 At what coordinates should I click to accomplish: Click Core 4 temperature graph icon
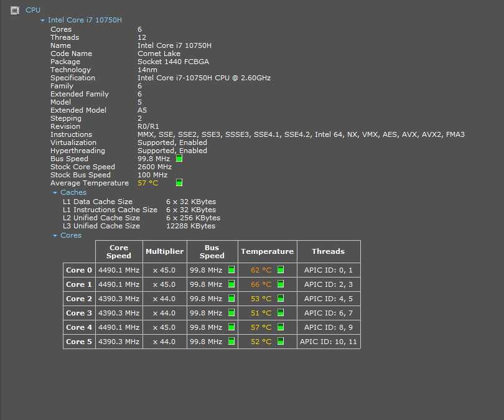[x=281, y=327]
